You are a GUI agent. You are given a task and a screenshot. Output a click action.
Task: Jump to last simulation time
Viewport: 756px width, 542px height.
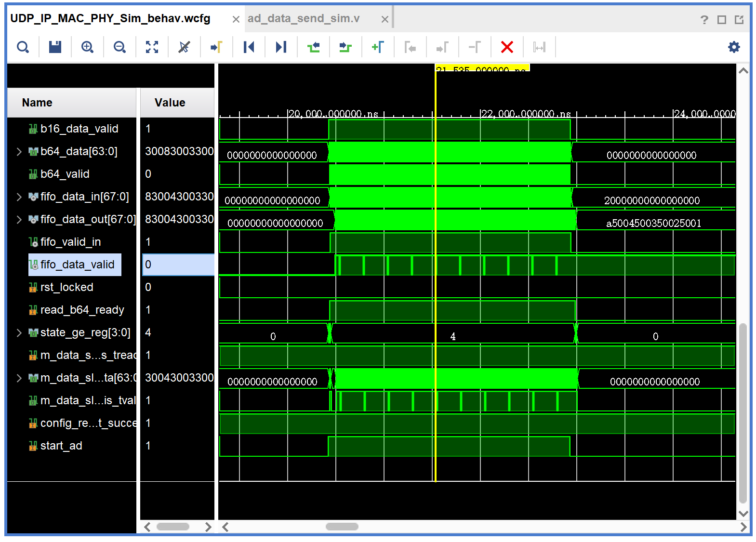coord(281,47)
